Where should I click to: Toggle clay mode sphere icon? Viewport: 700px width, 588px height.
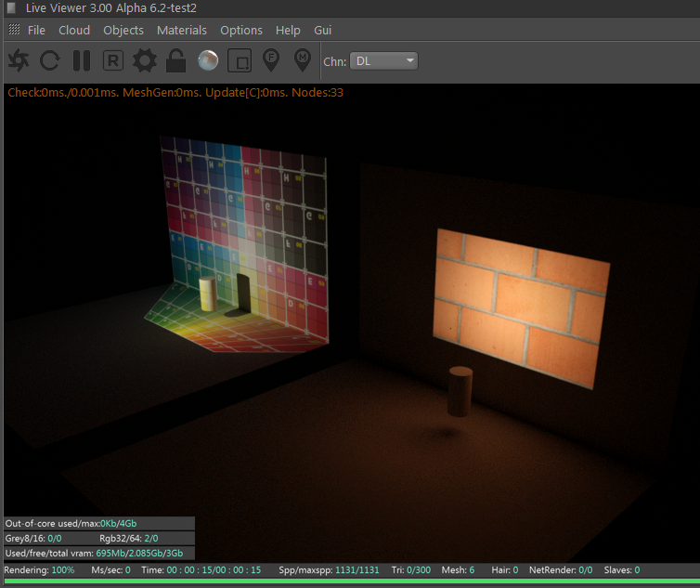[x=207, y=61]
